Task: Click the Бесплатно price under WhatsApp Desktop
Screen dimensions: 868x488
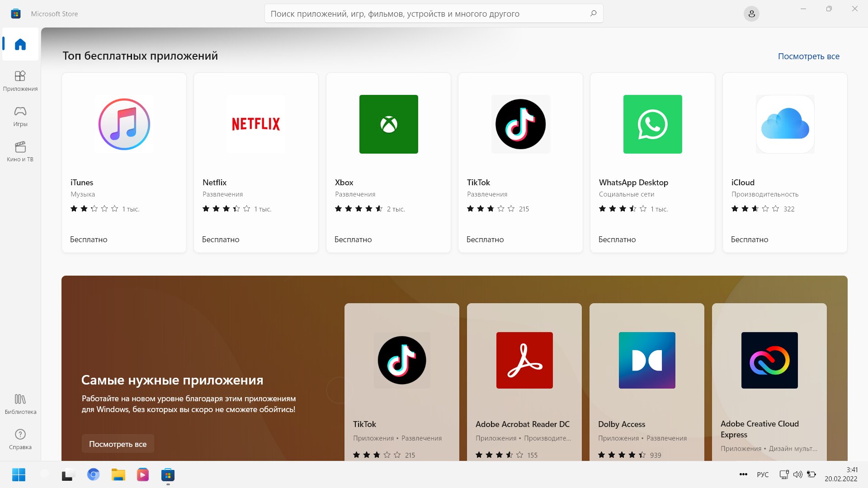Action: 617,239
